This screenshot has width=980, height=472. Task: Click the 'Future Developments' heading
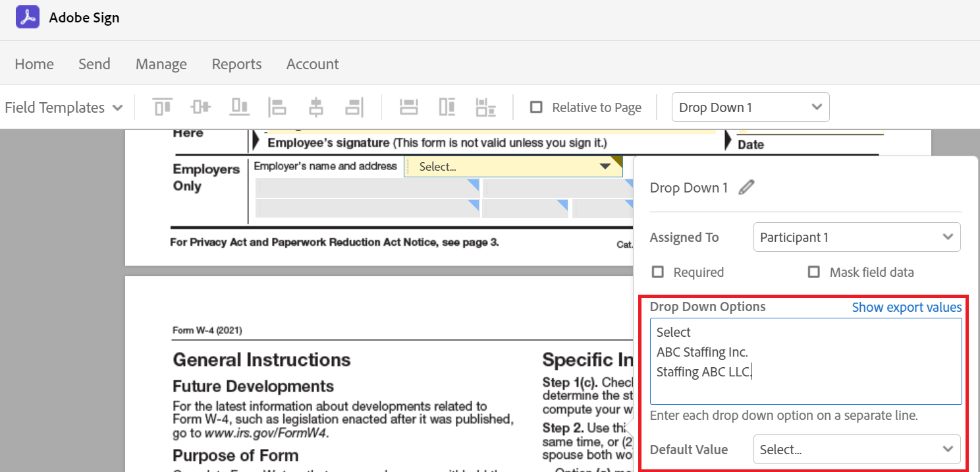[x=253, y=386]
